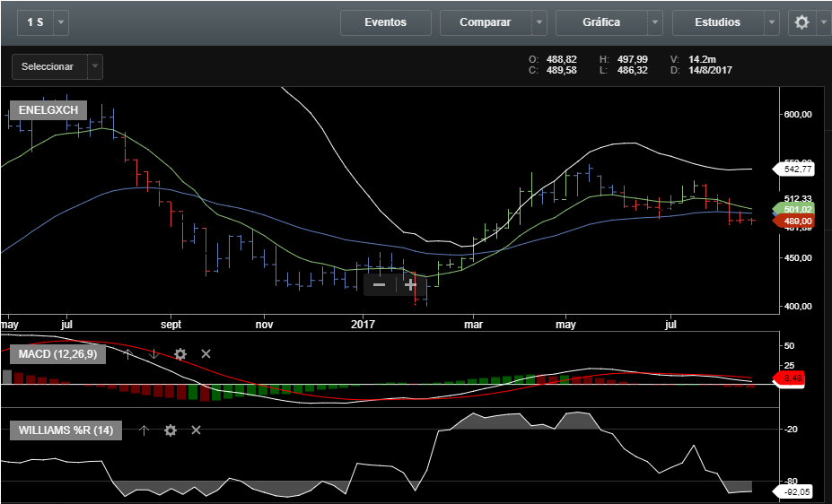Viewport: 832px width, 504px height.
Task: Expand the Estudios dropdown arrow
Action: click(771, 22)
